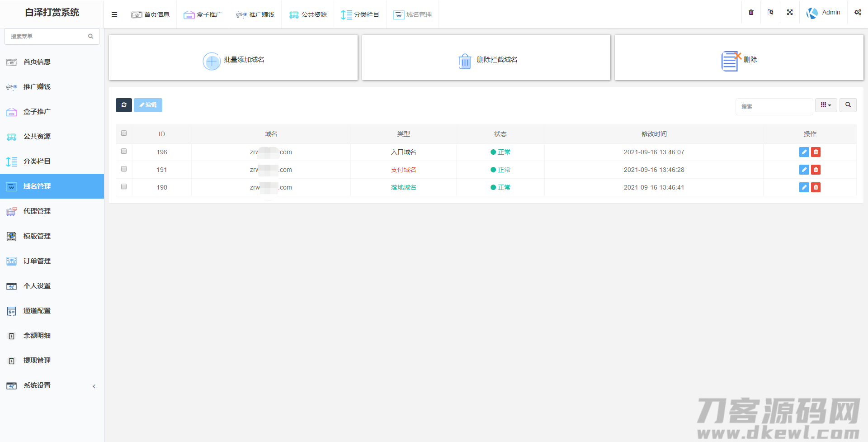Image resolution: width=868 pixels, height=442 pixels.
Task: Expand the 系统设置 sidebar menu
Action: pyautogui.click(x=52, y=385)
